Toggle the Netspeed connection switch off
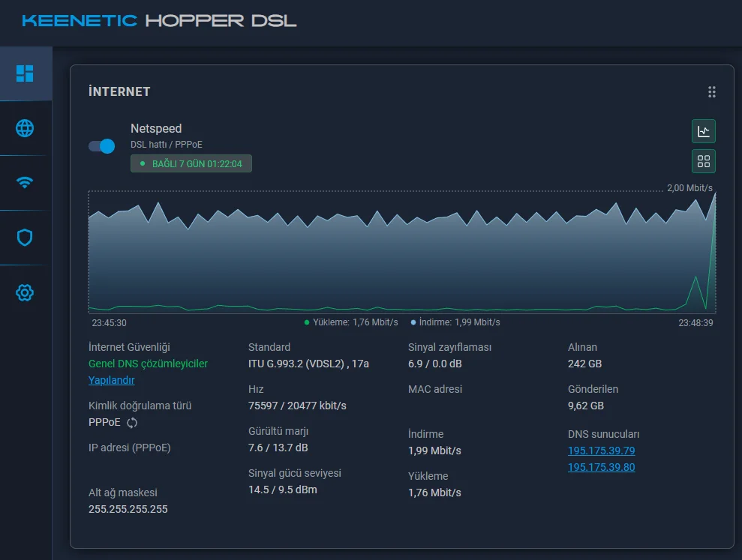The height and width of the screenshot is (560, 742). pyautogui.click(x=102, y=146)
